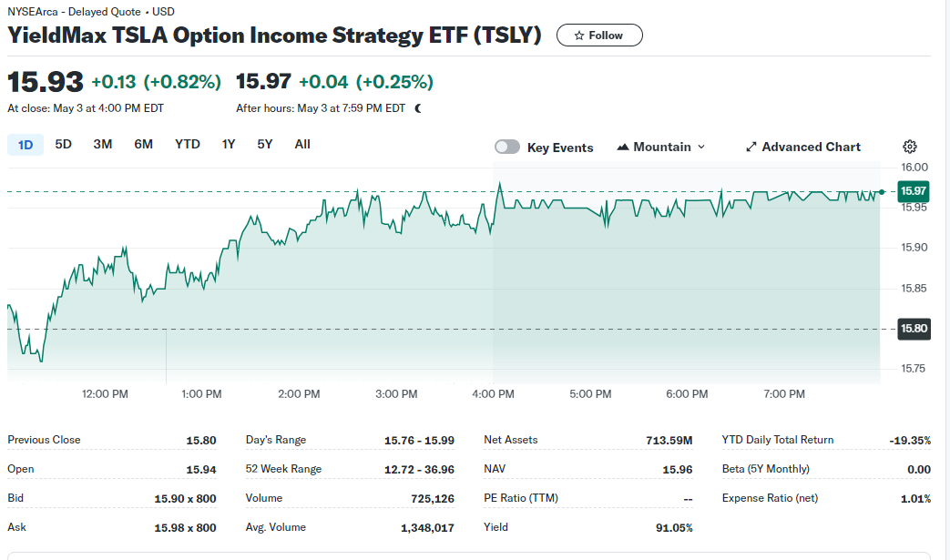Screen dimensions: 950x560
Task: Open the chart settings gear icon
Action: (x=909, y=147)
